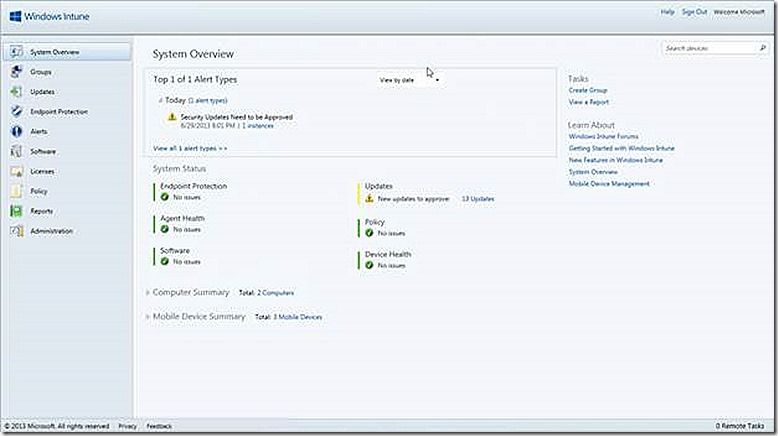778x436 pixels.
Task: Open the 3 Mobile Devices link
Action: [x=298, y=317]
